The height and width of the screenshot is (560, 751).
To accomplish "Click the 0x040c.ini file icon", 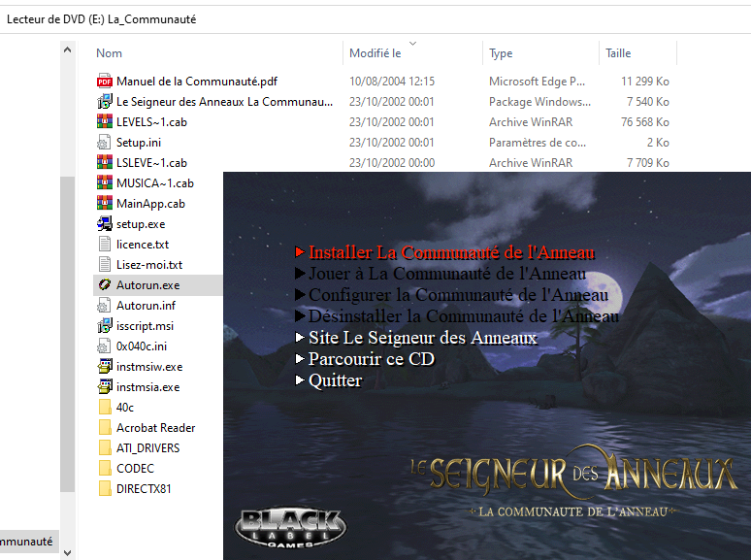I will pyautogui.click(x=105, y=346).
